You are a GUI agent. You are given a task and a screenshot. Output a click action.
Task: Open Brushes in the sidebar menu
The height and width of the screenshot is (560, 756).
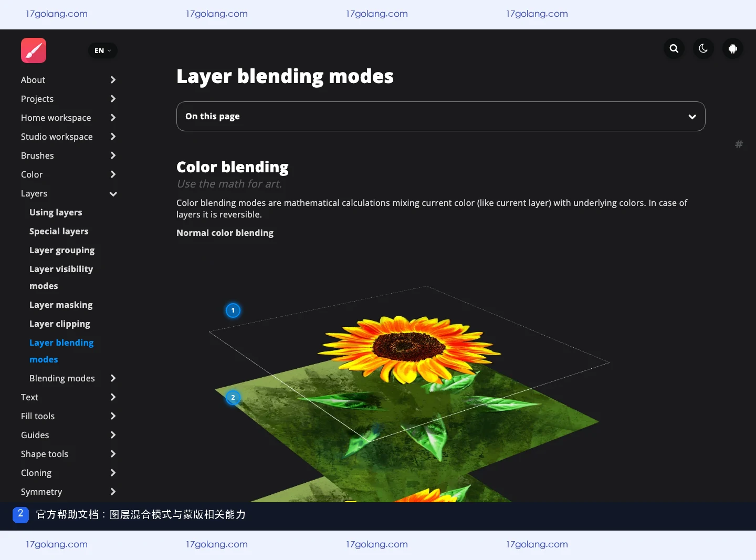(x=37, y=155)
